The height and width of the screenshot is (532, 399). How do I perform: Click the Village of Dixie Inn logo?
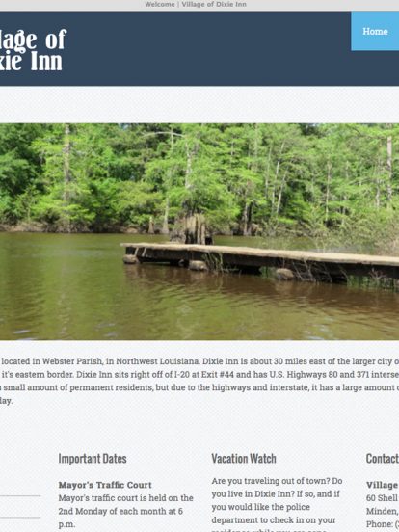coord(33,50)
